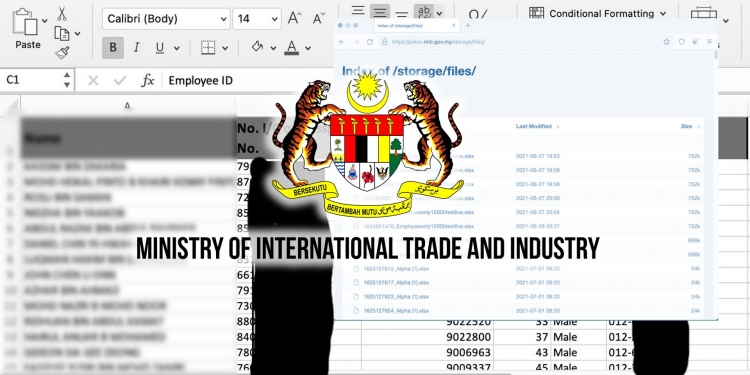
Task: Open the Wrap Text dropdown arrow
Action: coord(440,13)
